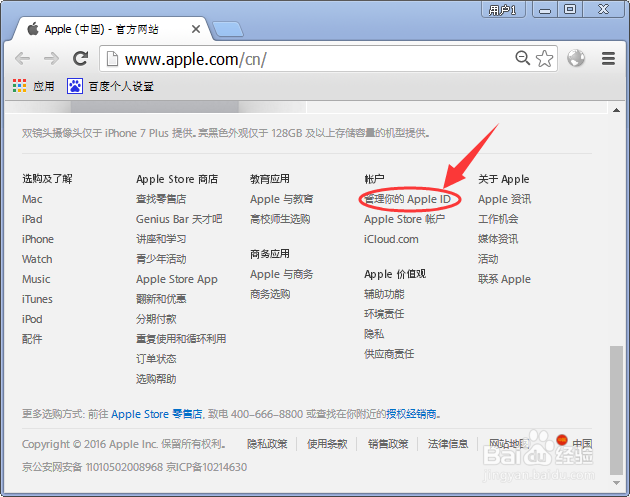Click the scrollbar up arrow
The width and height of the screenshot is (630, 497).
point(616,110)
